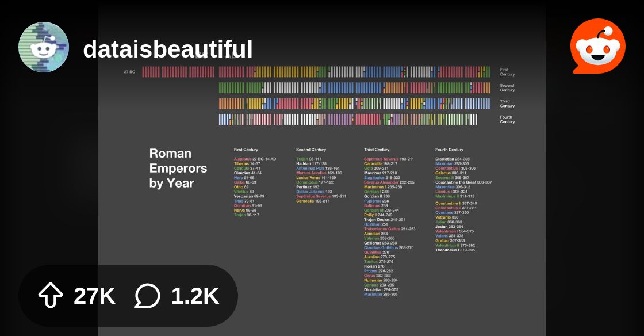
Task: Click the Second Century timeline bar row
Action: tap(354, 88)
